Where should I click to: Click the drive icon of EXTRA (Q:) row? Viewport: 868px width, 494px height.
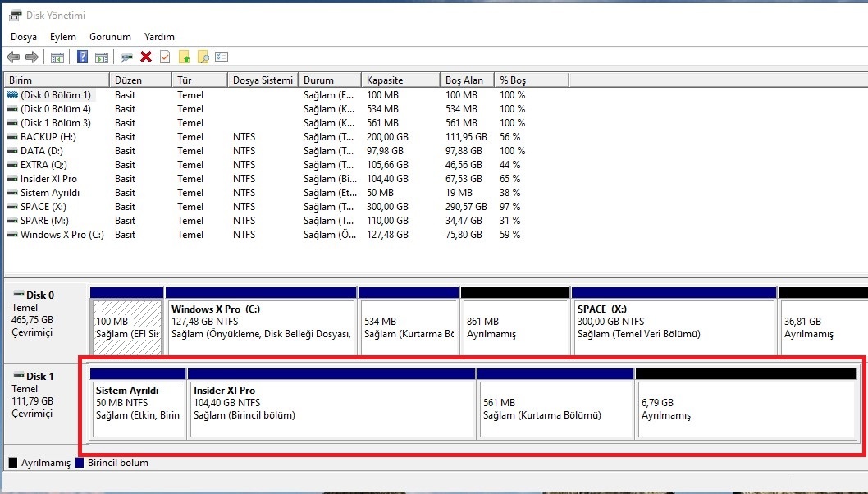[12, 164]
